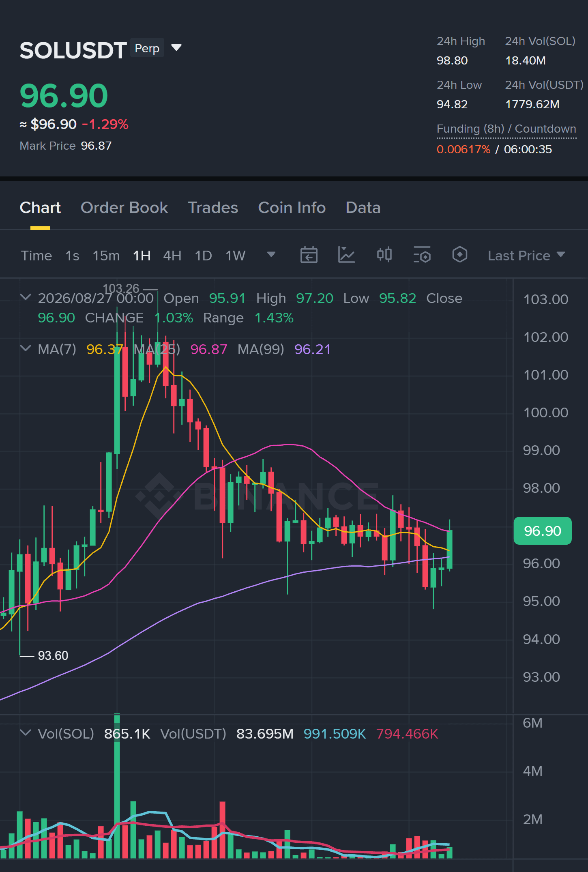
Task: Tap the Funding (8h) / Countdown label
Action: pyautogui.click(x=506, y=129)
